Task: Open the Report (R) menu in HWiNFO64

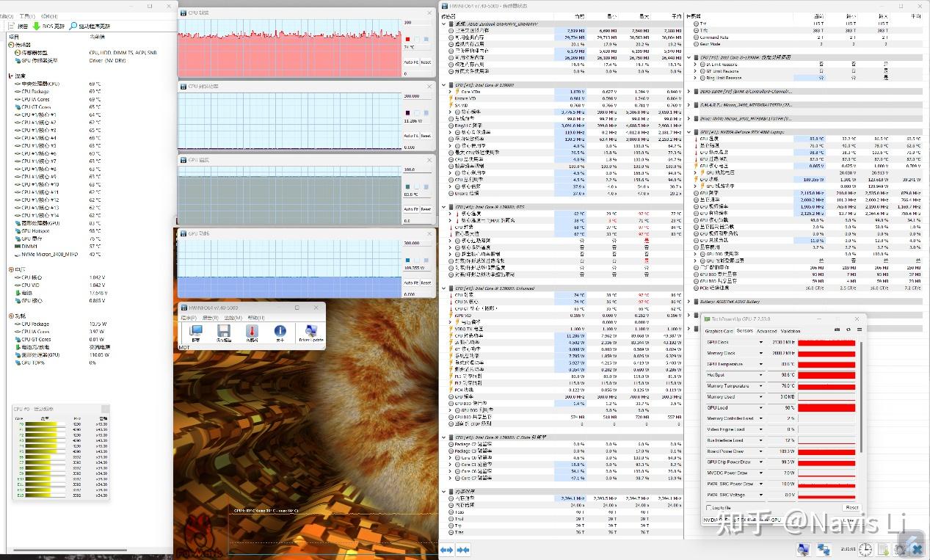Action: 211,318
